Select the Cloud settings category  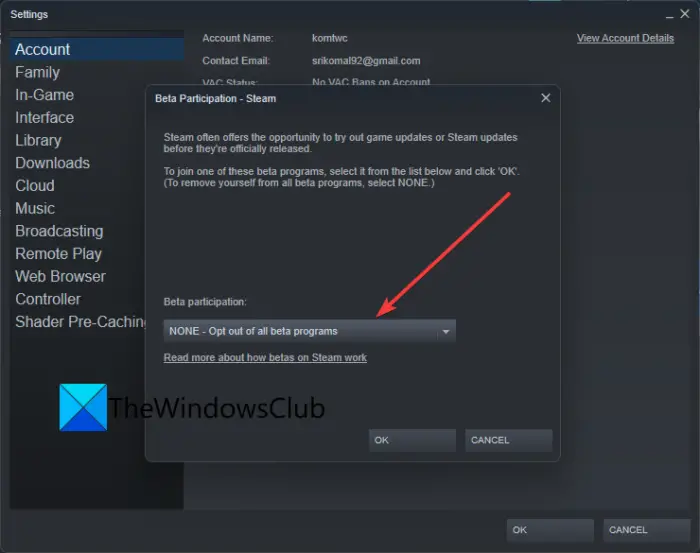click(35, 186)
